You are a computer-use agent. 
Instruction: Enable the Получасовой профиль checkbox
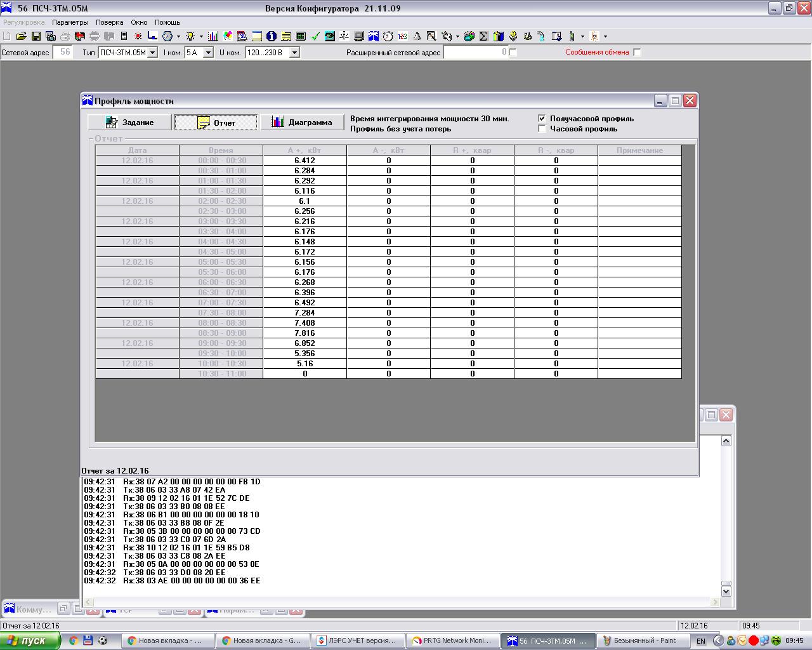coord(542,118)
